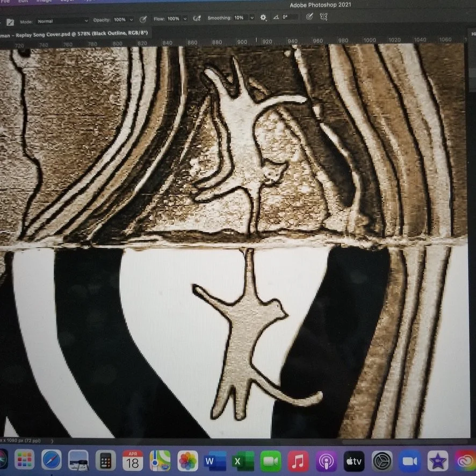The width and height of the screenshot is (476, 476).
Task: Launch Microsoft Word from the Dock
Action: (215, 461)
